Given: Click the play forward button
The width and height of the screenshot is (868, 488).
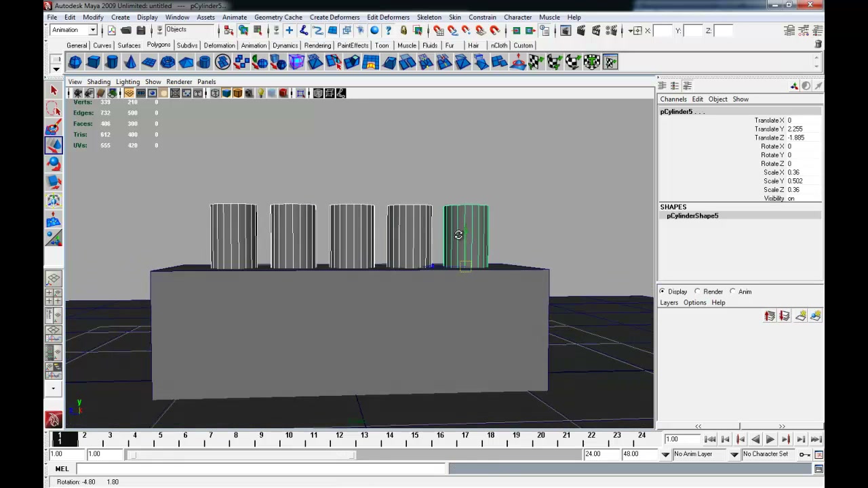Looking at the screenshot, I should coord(770,439).
